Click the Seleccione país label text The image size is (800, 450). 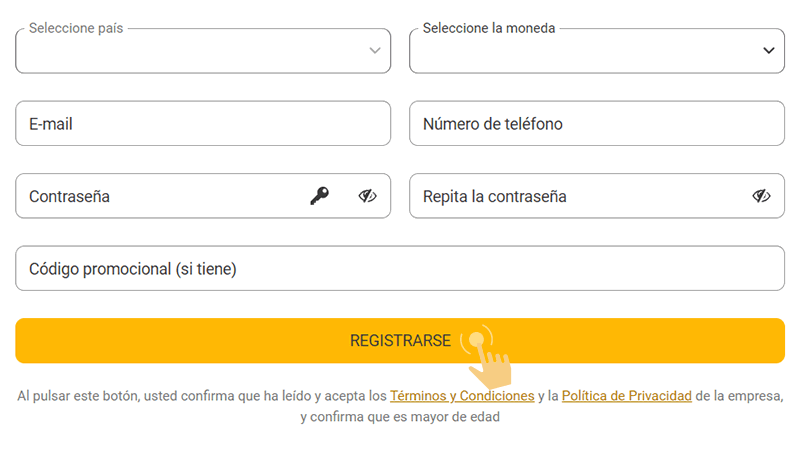76,28
